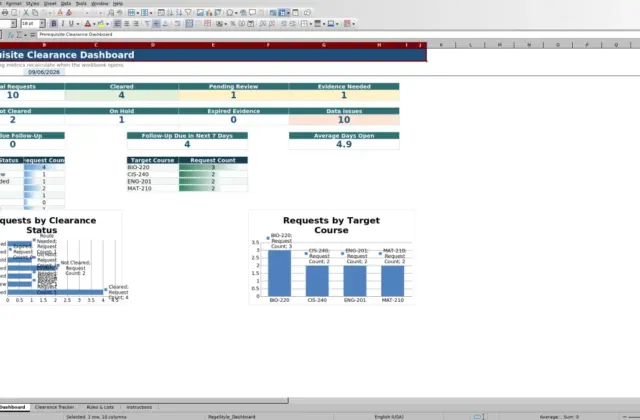This screenshot has width=640, height=420.
Task: Click the font color swatch button
Action: tap(87, 24)
